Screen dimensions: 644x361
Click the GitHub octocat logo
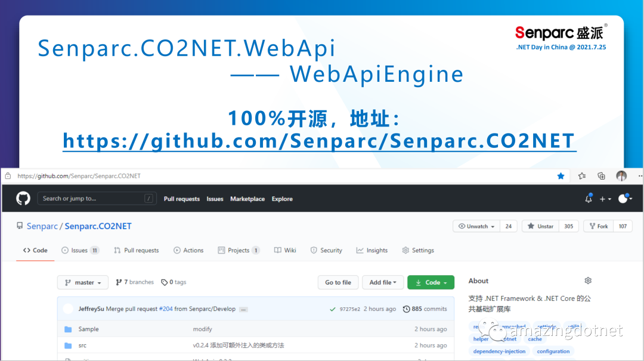pyautogui.click(x=23, y=199)
